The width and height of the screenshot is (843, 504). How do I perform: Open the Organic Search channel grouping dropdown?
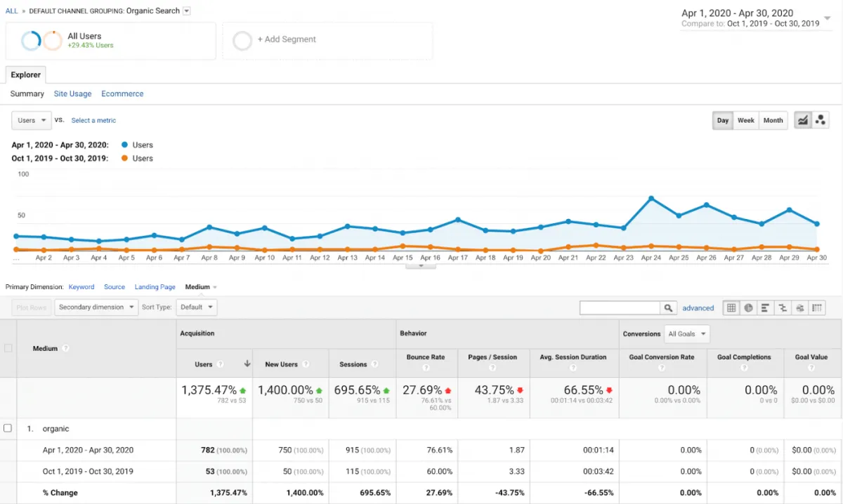coord(186,11)
